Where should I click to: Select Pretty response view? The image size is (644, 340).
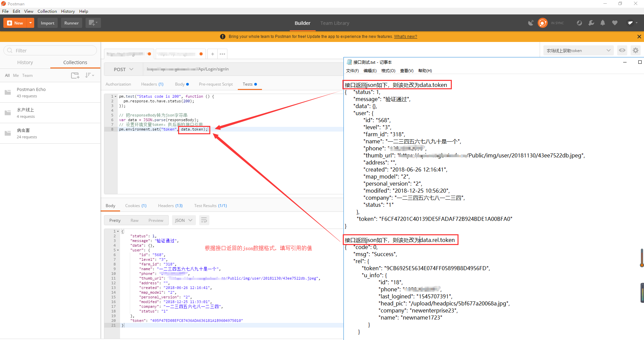(x=115, y=221)
